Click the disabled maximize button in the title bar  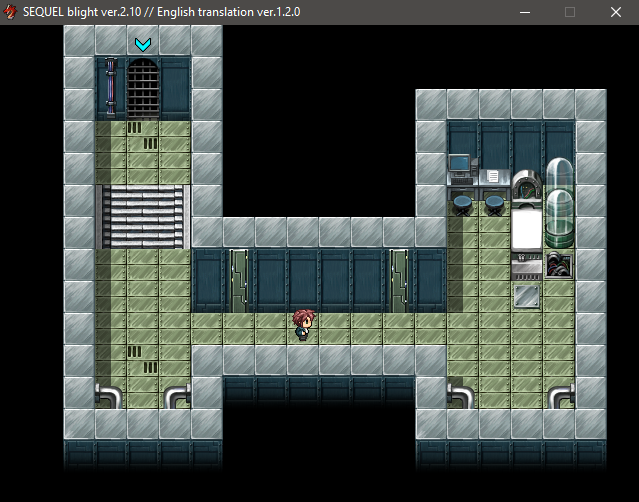click(x=570, y=12)
